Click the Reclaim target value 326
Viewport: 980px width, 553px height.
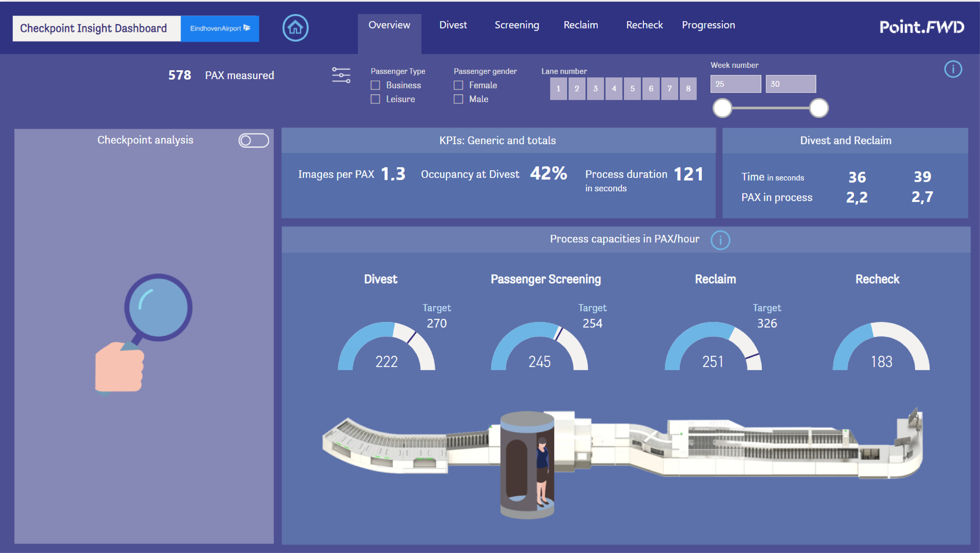(x=767, y=323)
